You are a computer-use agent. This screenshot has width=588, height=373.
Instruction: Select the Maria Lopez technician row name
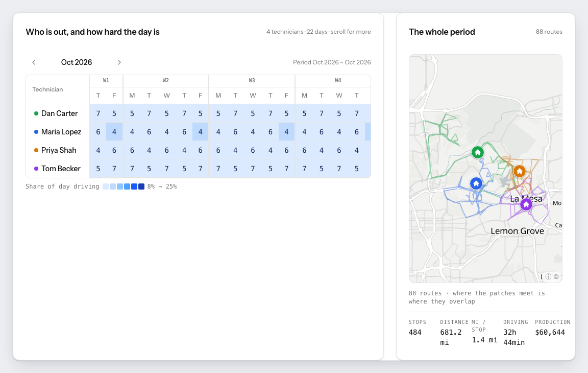(x=61, y=132)
